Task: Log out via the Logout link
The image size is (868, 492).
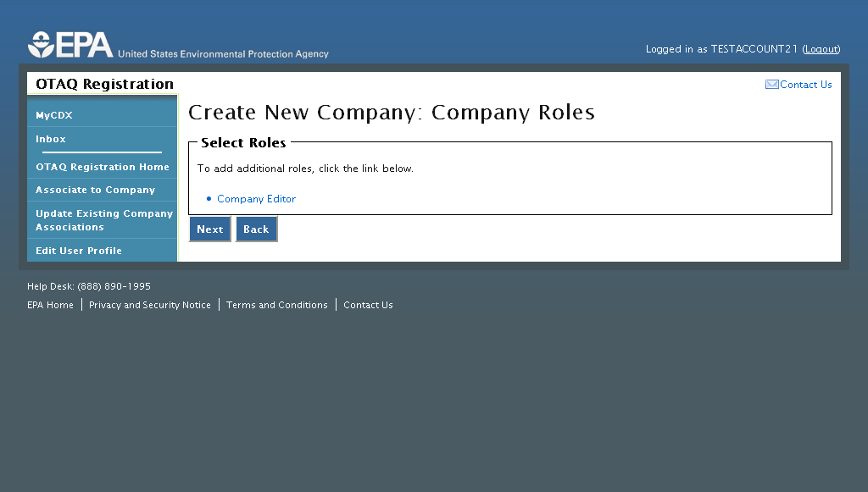Action: click(821, 49)
